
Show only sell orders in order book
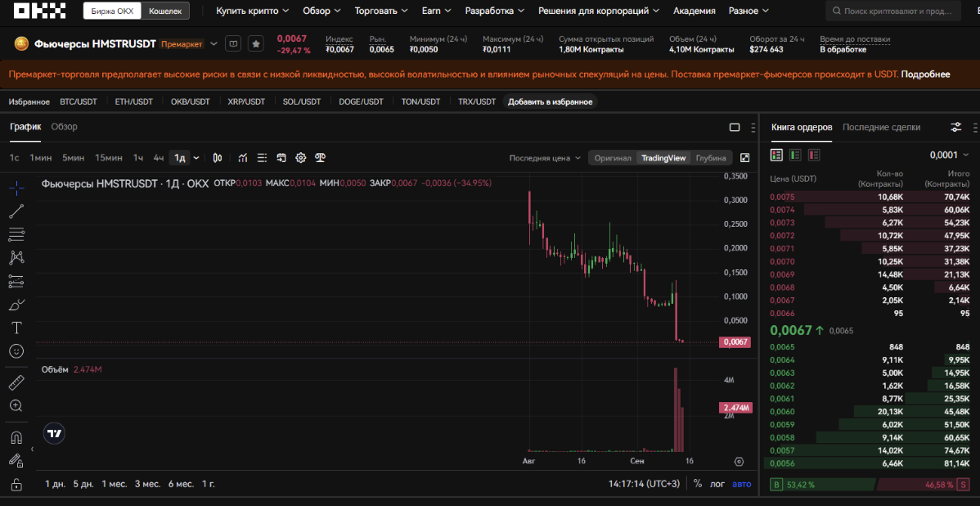814,155
